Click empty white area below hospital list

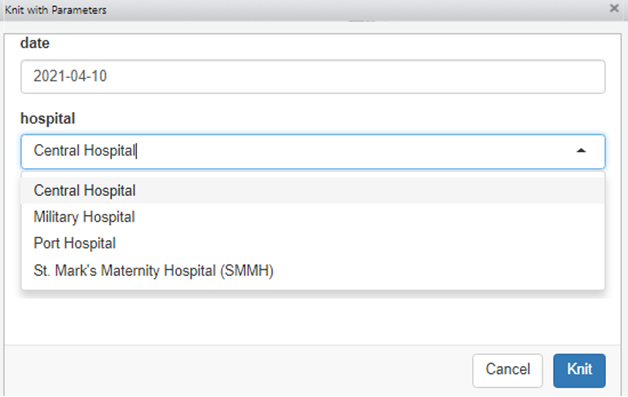[313, 320]
